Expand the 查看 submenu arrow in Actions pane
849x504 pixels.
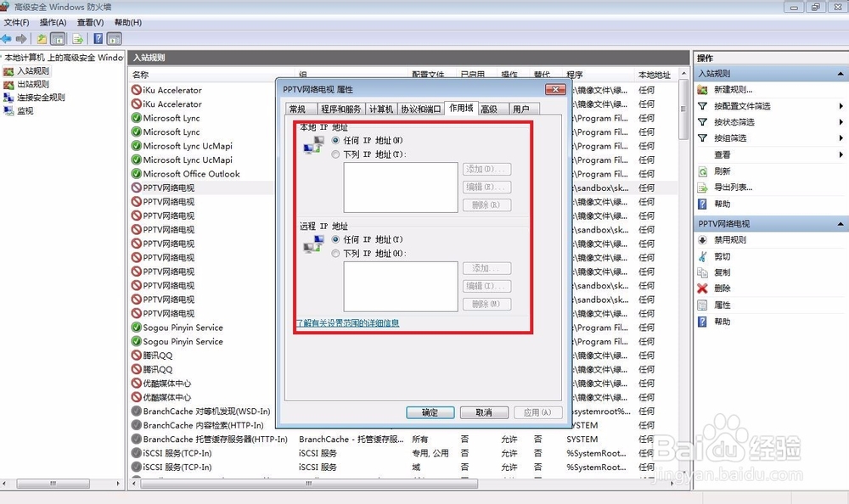point(841,154)
